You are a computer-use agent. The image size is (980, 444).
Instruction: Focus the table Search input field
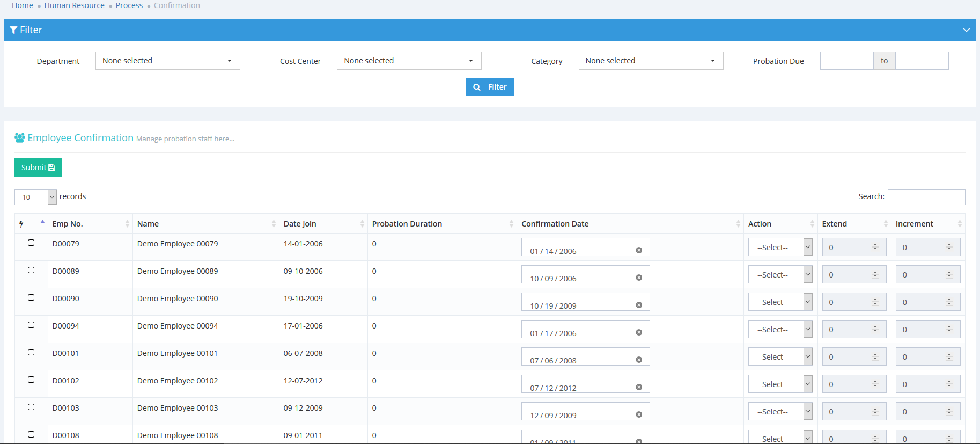(926, 197)
